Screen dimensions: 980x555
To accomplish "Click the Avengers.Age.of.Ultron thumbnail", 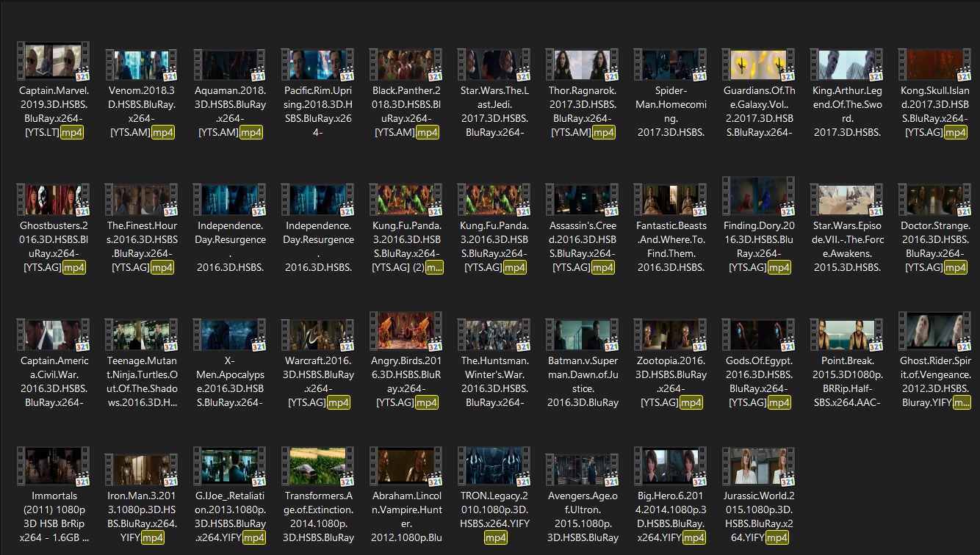I will pyautogui.click(x=582, y=470).
